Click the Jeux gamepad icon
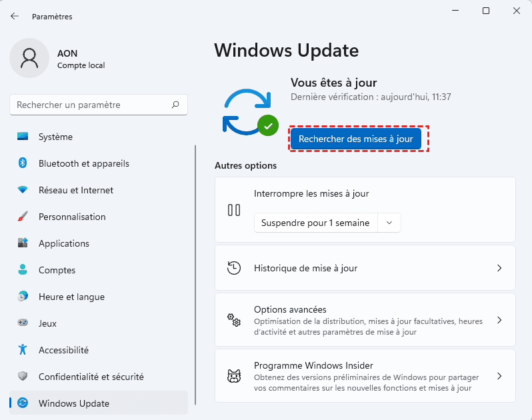The width and height of the screenshot is (532, 420). pos(23,323)
